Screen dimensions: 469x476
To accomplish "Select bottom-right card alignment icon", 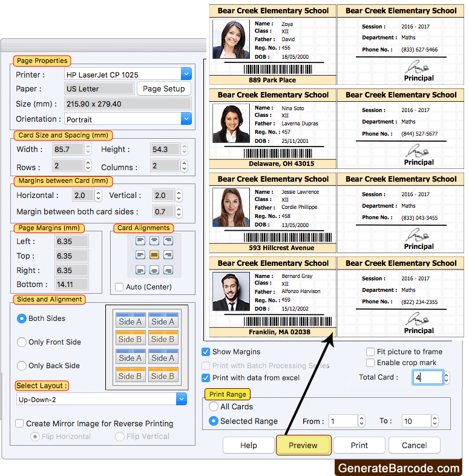I will pos(168,270).
